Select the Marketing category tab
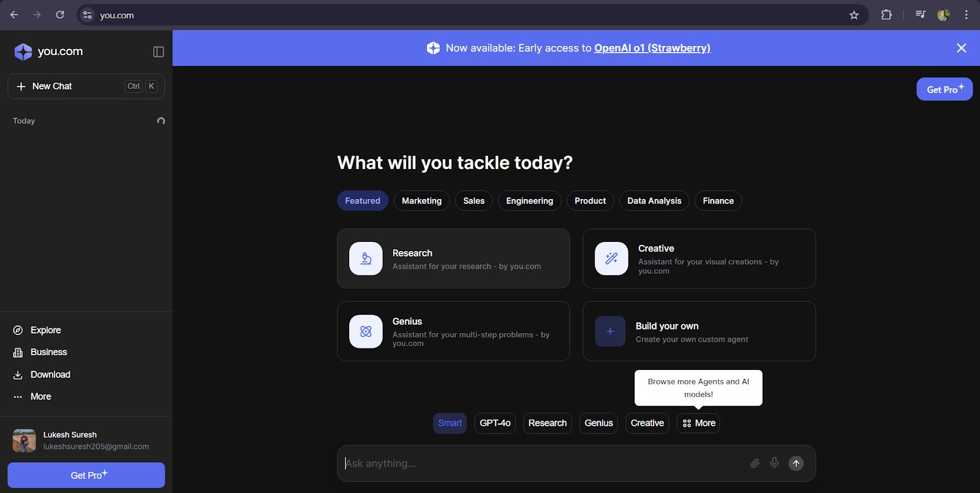The image size is (980, 493). click(x=421, y=201)
